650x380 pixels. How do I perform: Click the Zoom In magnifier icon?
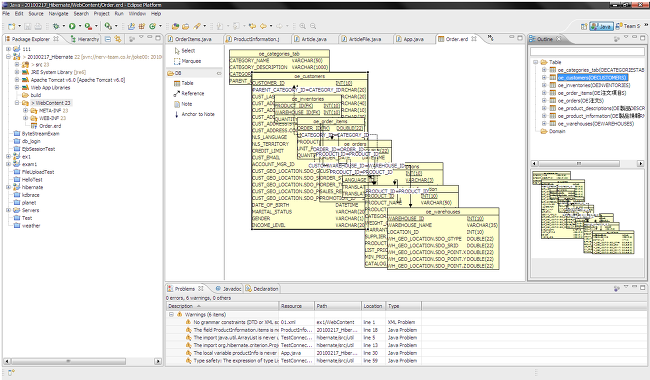303,26
